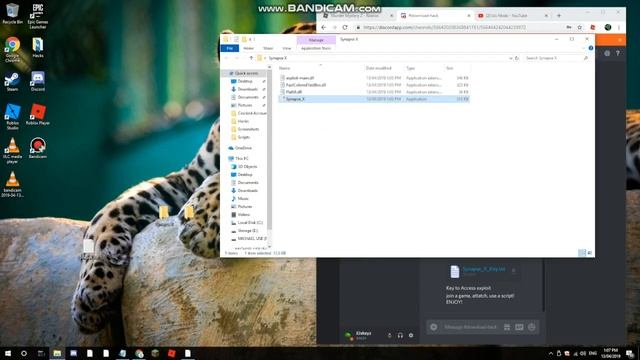Open the Recycle Bin desktop icon
This screenshot has height=360, width=640.
point(12,14)
